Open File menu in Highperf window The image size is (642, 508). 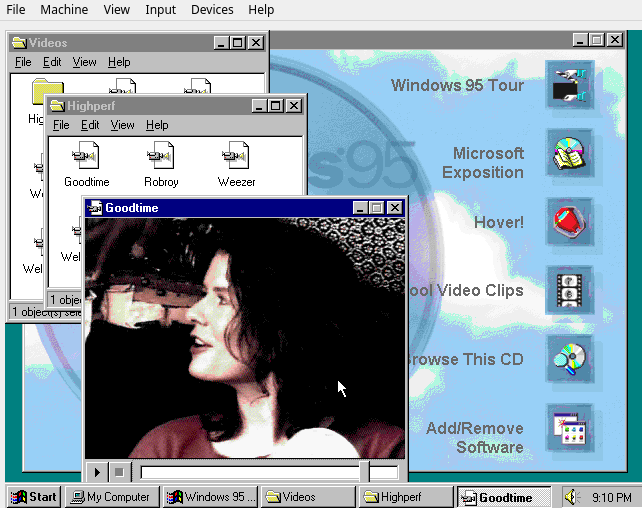pyautogui.click(x=61, y=125)
